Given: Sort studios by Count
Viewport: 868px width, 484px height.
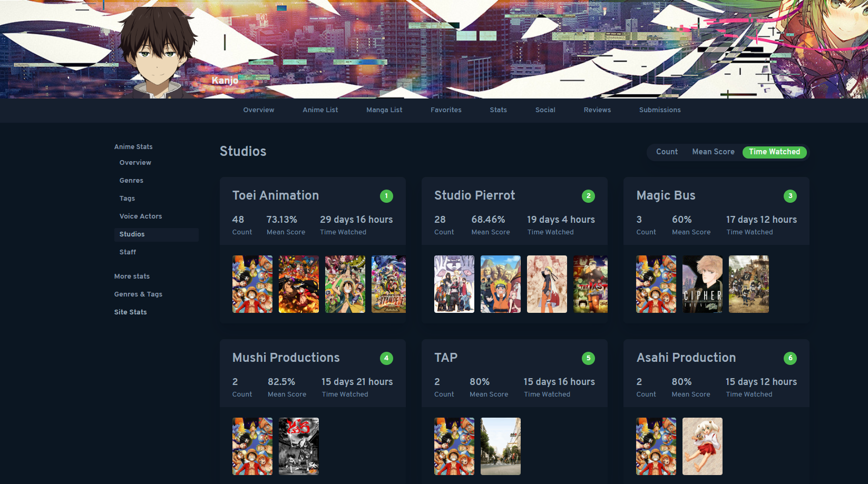Looking at the screenshot, I should click(667, 152).
